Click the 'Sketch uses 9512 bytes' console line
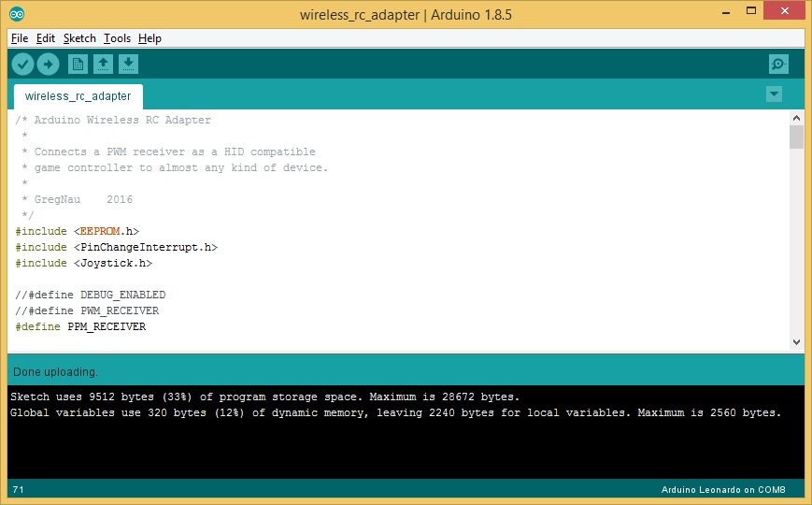This screenshot has width=812, height=505. 264,397
